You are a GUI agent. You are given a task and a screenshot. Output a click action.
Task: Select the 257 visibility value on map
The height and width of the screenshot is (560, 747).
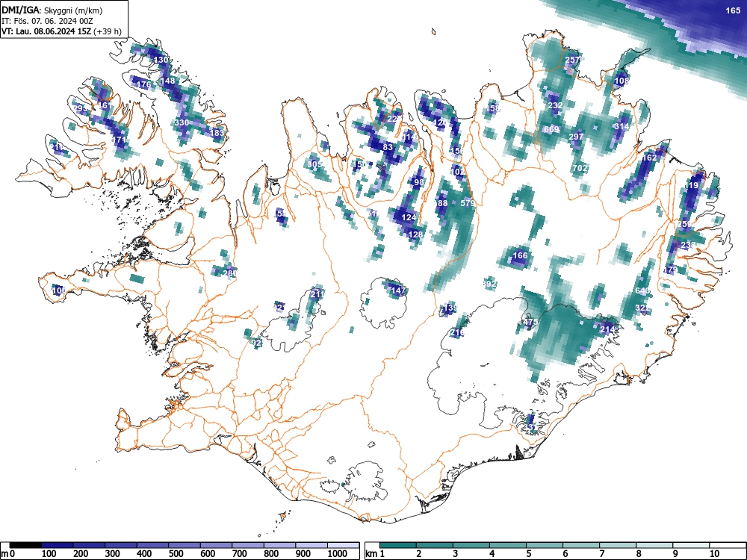572,60
